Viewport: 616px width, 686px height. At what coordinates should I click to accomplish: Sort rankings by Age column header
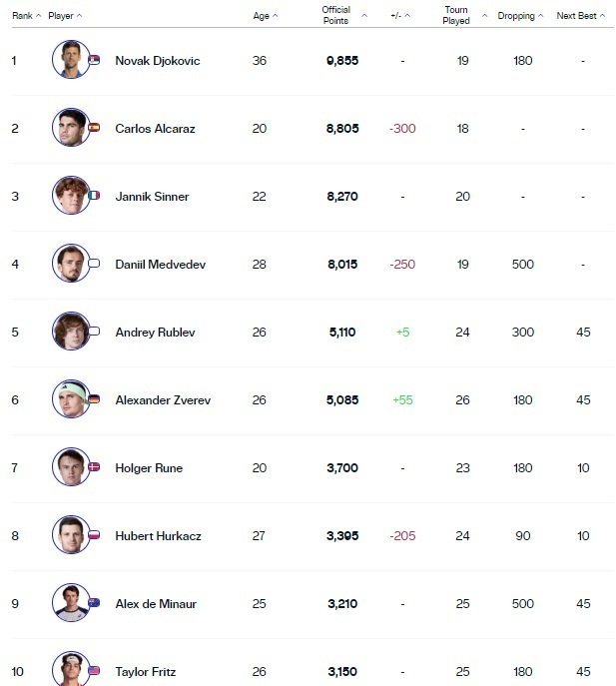[x=266, y=16]
